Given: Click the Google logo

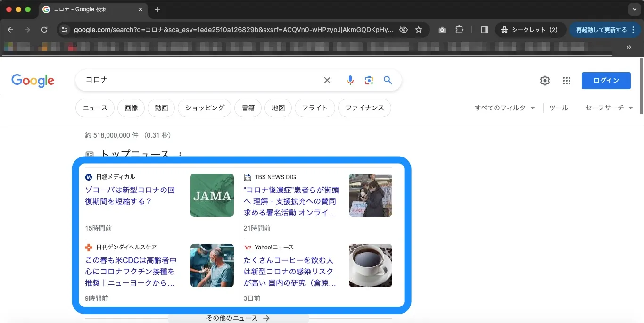Looking at the screenshot, I should pyautogui.click(x=33, y=81).
